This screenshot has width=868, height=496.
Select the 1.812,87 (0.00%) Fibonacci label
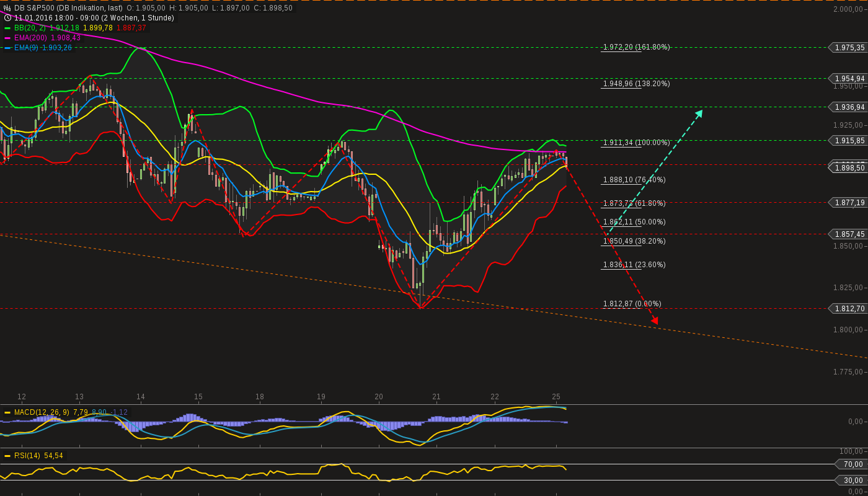632,304
